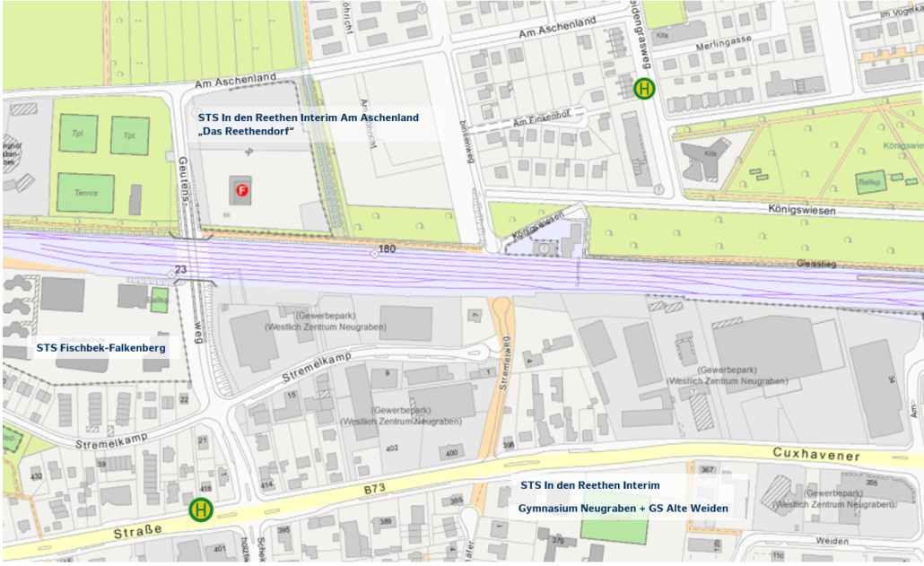
Task: Click the „Das Reethendorf“ label
Action: [246, 132]
